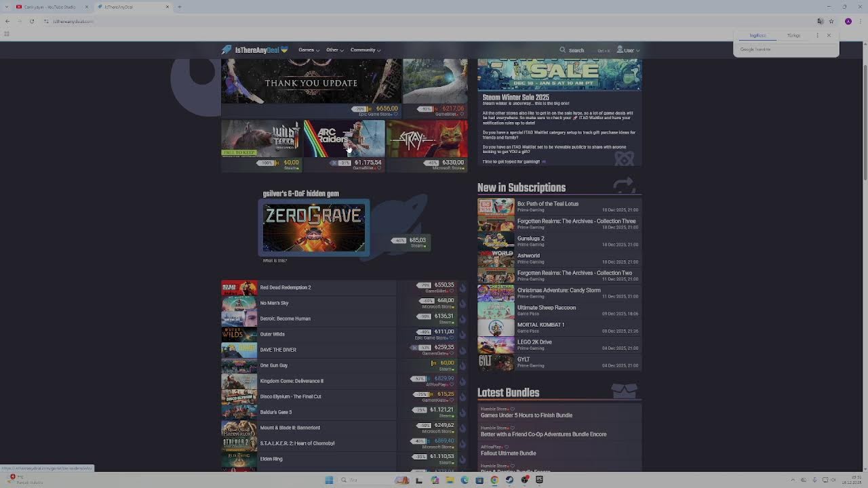Open the Google Translate icon in address bar
The height and width of the screenshot is (488, 868).
click(x=820, y=21)
